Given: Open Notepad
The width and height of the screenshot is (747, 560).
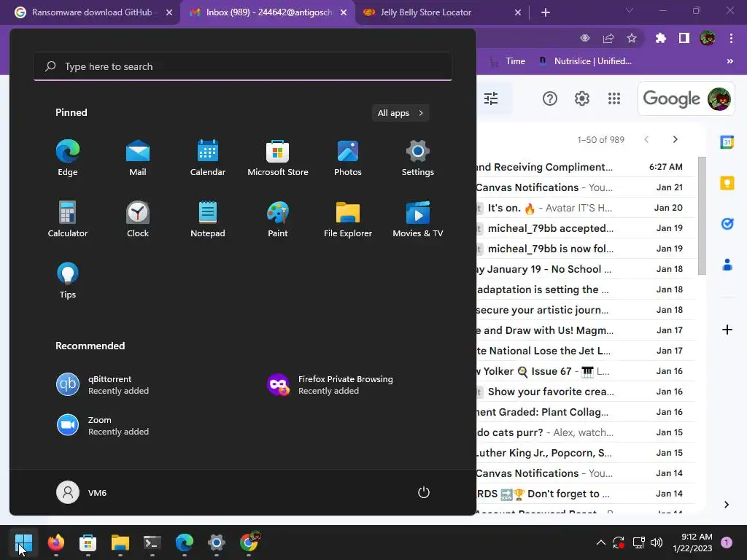Looking at the screenshot, I should 208,219.
